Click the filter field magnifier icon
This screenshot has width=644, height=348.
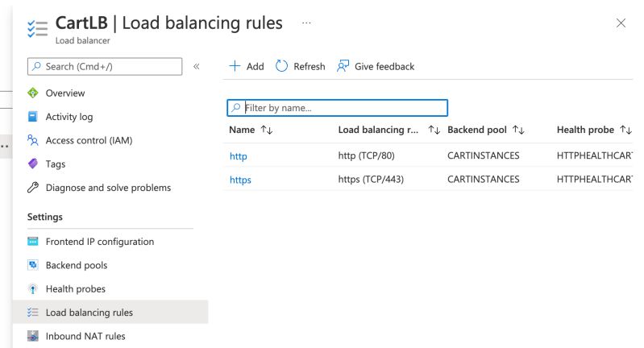click(235, 107)
